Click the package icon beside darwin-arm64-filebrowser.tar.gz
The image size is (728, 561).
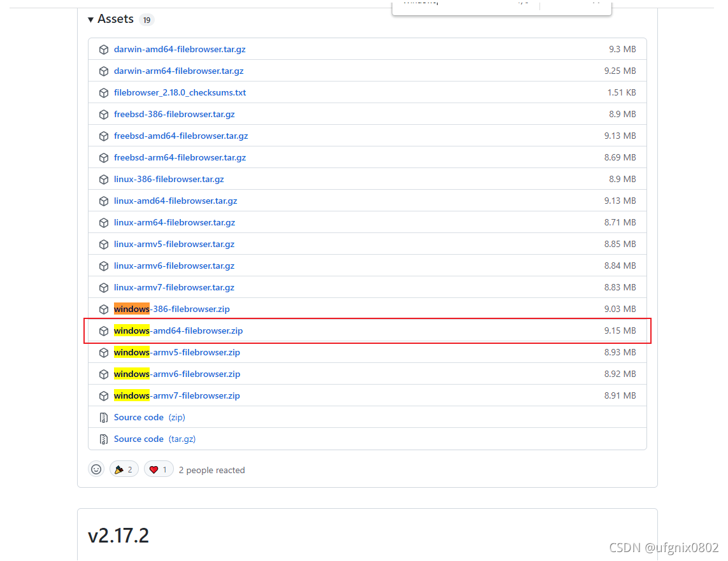tap(104, 71)
